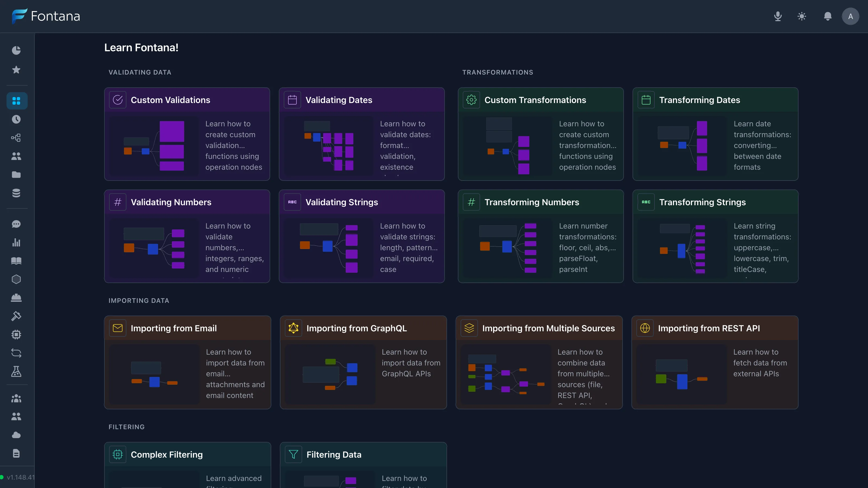
Task: Click the Transforming Strings flow thumbnail
Action: [683, 248]
